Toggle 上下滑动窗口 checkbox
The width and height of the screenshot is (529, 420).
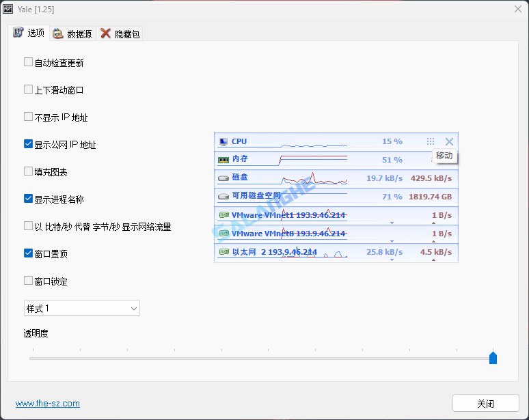tap(28, 89)
